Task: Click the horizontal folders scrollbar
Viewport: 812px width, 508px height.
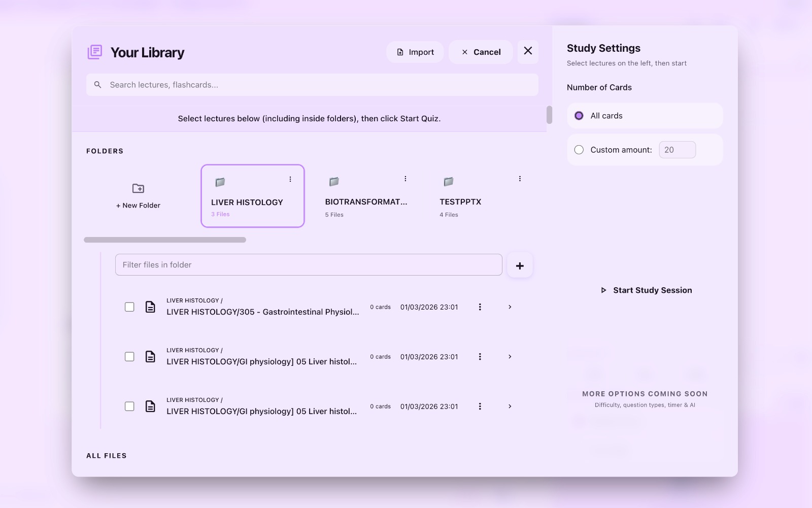Action: tap(165, 240)
